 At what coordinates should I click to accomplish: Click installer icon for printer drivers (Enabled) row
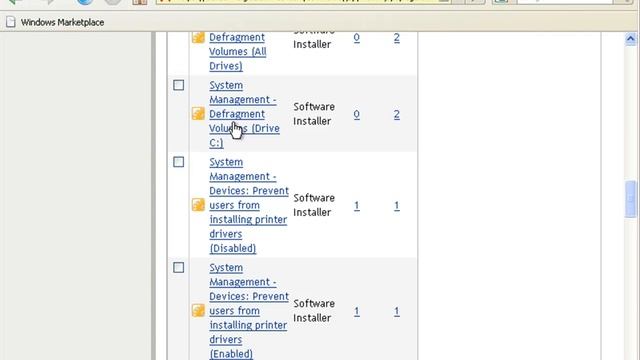pyautogui.click(x=198, y=311)
